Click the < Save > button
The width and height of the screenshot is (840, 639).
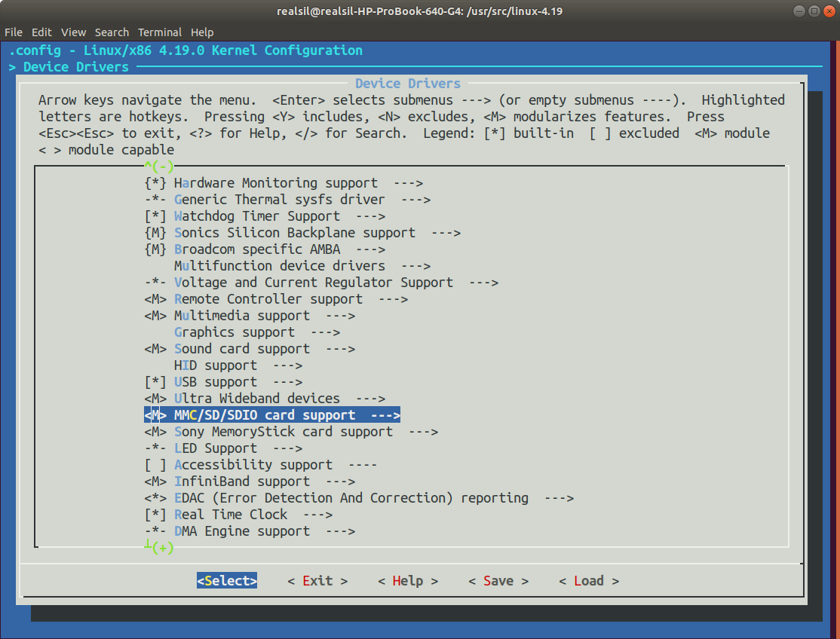tap(498, 581)
